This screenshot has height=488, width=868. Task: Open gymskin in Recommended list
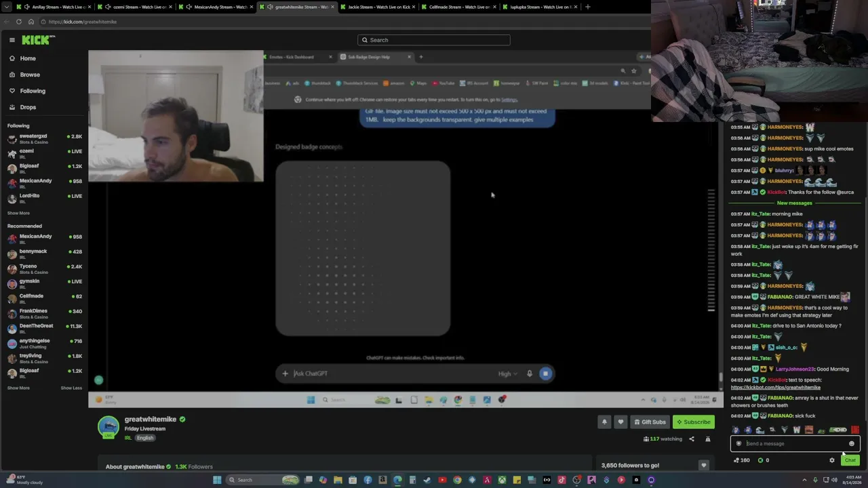(x=44, y=284)
